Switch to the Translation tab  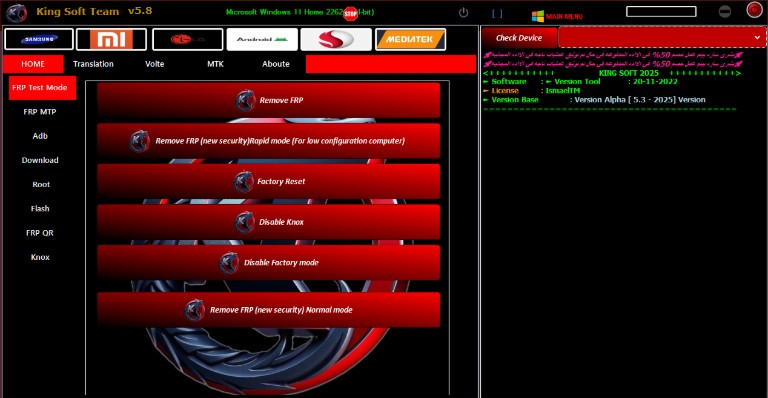tap(93, 64)
